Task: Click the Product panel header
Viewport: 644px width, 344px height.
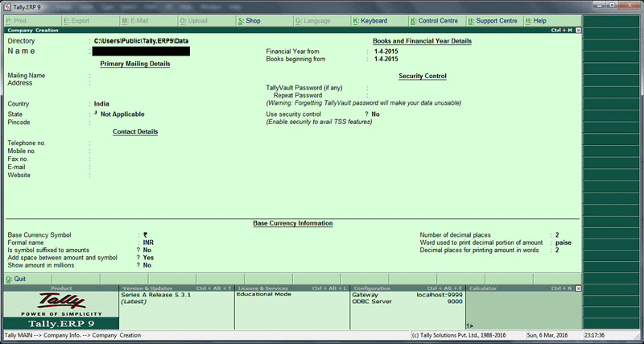Action: [x=61, y=288]
